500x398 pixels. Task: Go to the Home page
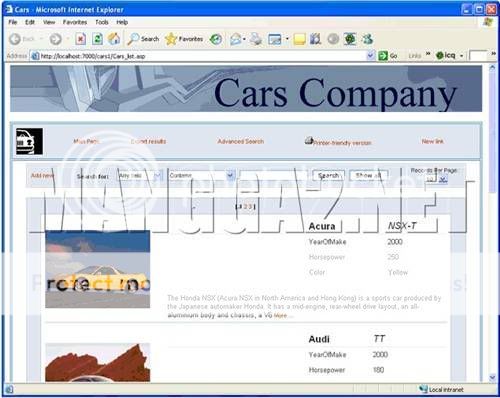tap(114, 39)
